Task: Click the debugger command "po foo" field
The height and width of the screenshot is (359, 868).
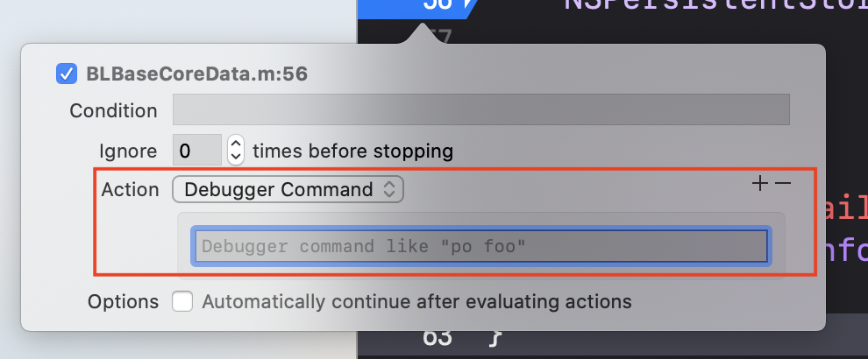Action: pos(480,246)
